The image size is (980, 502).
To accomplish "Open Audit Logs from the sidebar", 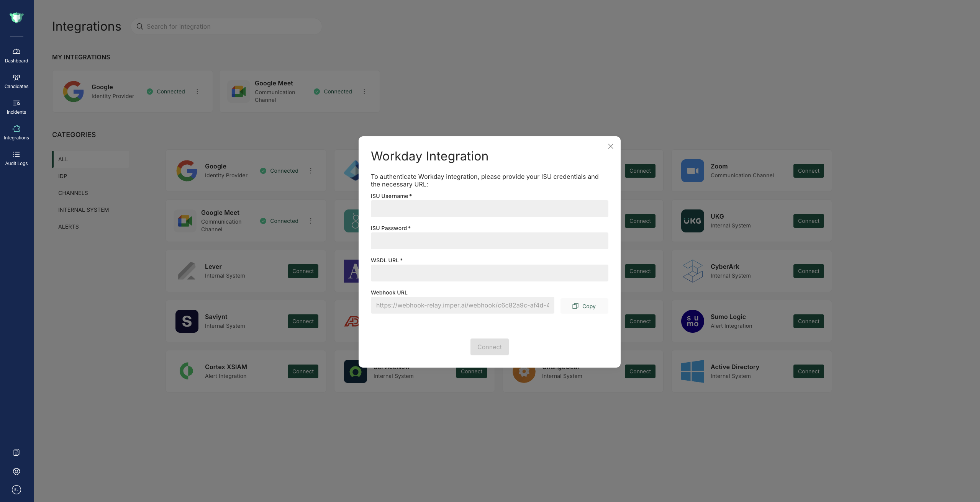I will [16, 159].
